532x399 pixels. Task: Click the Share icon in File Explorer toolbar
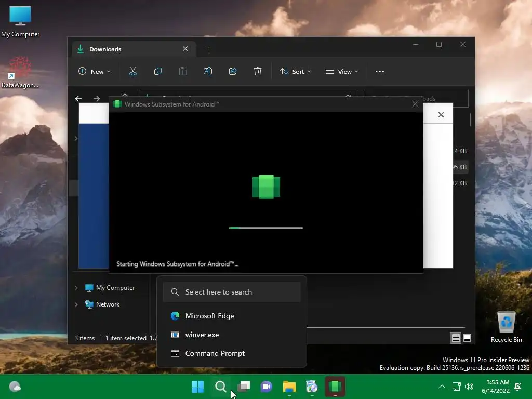233,71
